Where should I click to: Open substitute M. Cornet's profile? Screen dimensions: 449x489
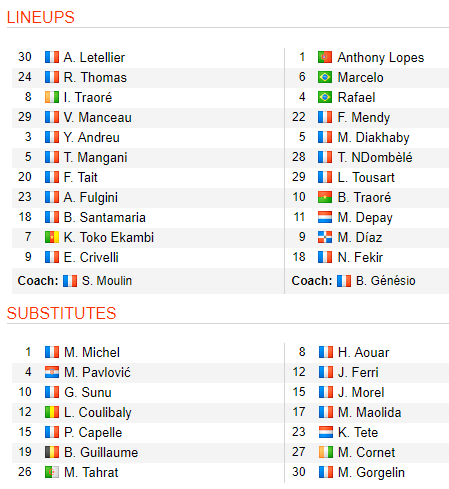pyautogui.click(x=366, y=452)
